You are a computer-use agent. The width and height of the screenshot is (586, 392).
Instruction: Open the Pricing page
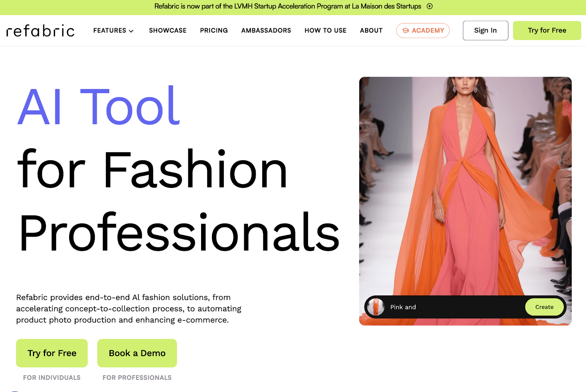click(214, 30)
